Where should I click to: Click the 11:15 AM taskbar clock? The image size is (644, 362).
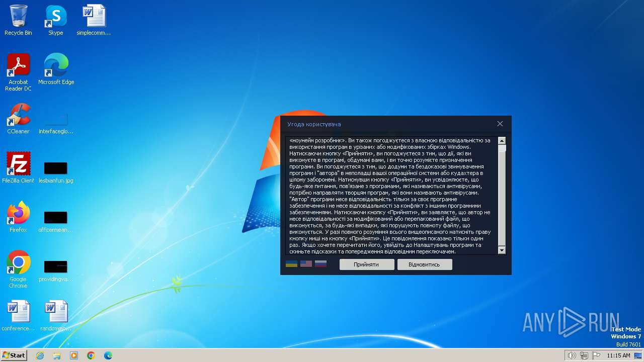618,355
